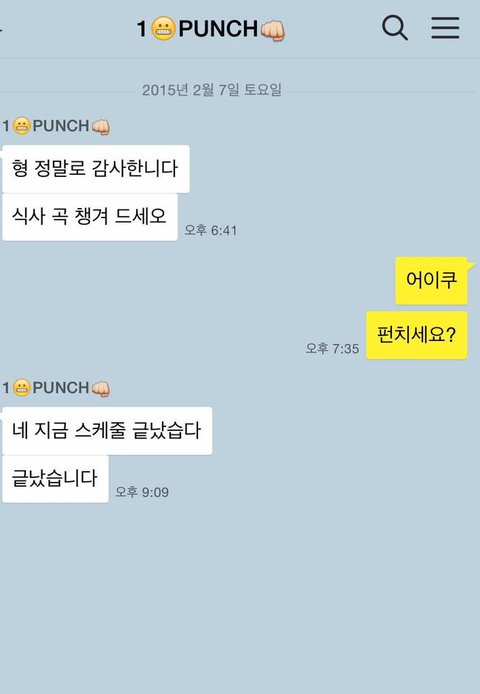The width and height of the screenshot is (480, 694).
Task: Tap the 오후 6:41 timestamp
Action: (x=211, y=230)
